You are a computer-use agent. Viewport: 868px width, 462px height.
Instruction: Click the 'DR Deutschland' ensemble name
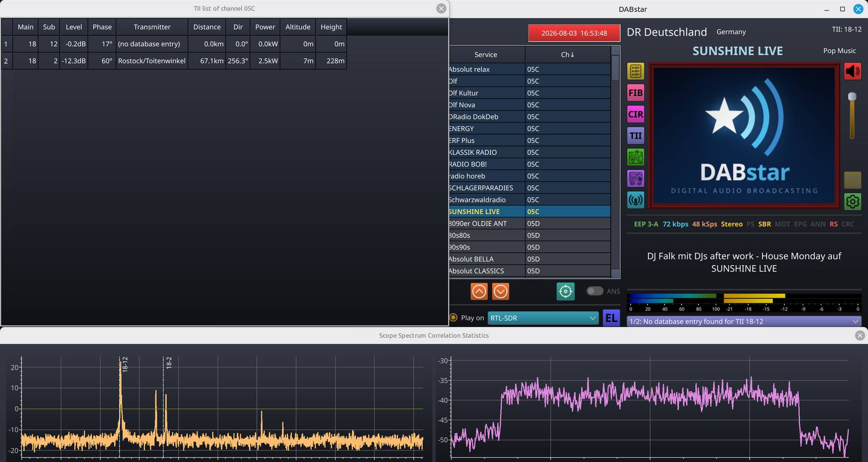(667, 32)
